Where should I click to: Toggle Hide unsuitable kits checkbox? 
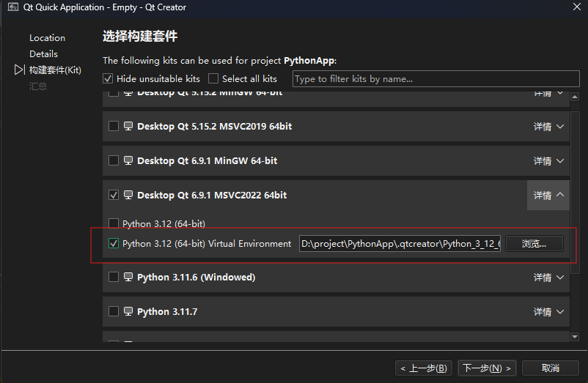pyautogui.click(x=108, y=78)
